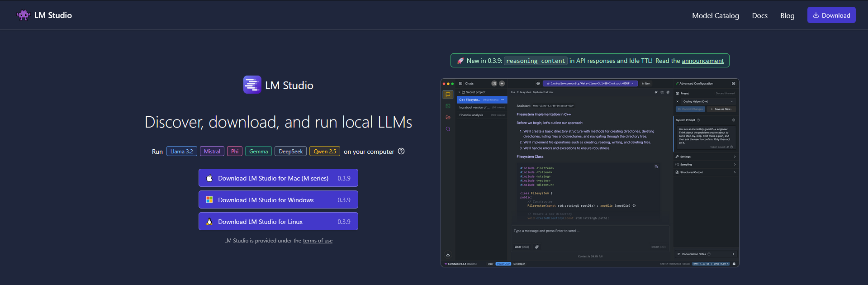Image resolution: width=868 pixels, height=285 pixels.
Task: Click the copy code icon in preview code block
Action: (656, 166)
